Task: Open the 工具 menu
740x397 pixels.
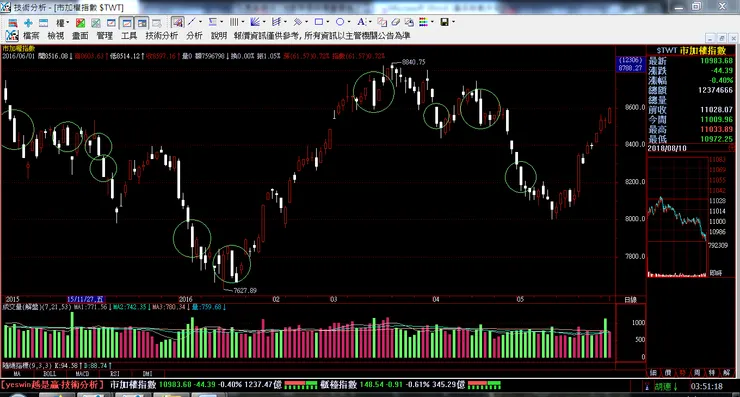Action: (x=129, y=35)
